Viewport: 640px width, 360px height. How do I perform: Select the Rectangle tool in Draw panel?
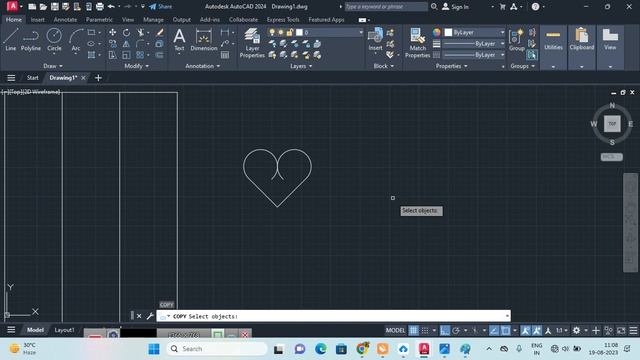[91, 32]
